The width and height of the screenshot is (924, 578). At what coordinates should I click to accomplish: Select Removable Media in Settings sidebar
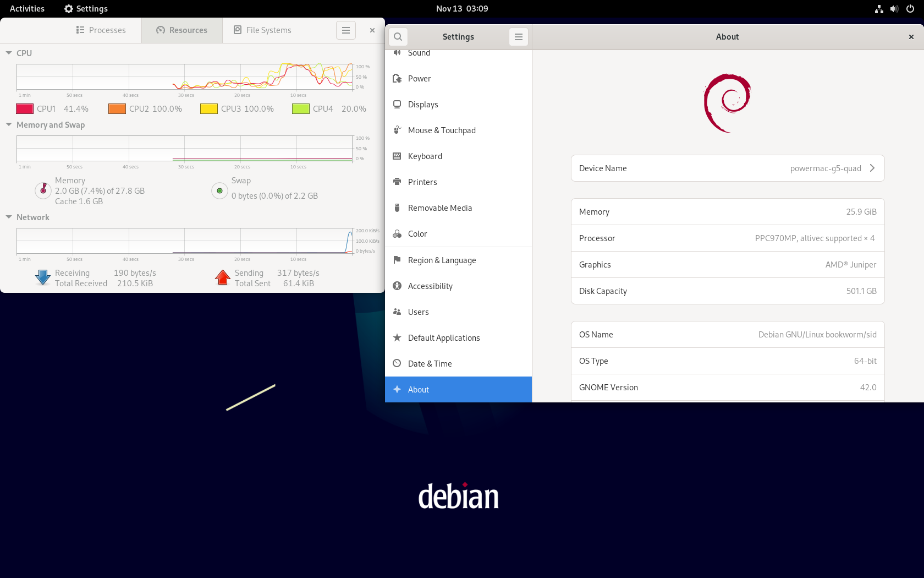(458, 208)
